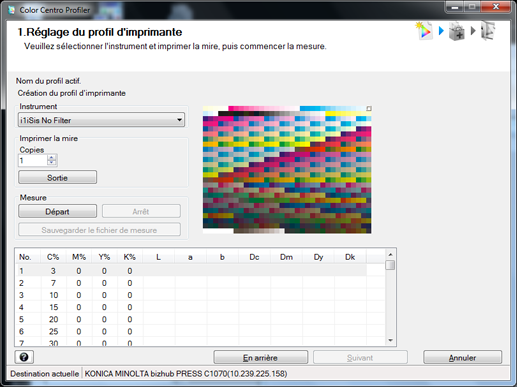Screen dimensions: 517x387
Task: Click the printer adjustment step icon
Action: pyautogui.click(x=457, y=31)
